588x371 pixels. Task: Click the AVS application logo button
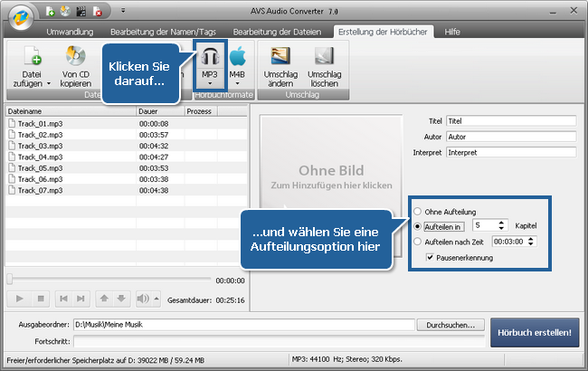[x=18, y=15]
